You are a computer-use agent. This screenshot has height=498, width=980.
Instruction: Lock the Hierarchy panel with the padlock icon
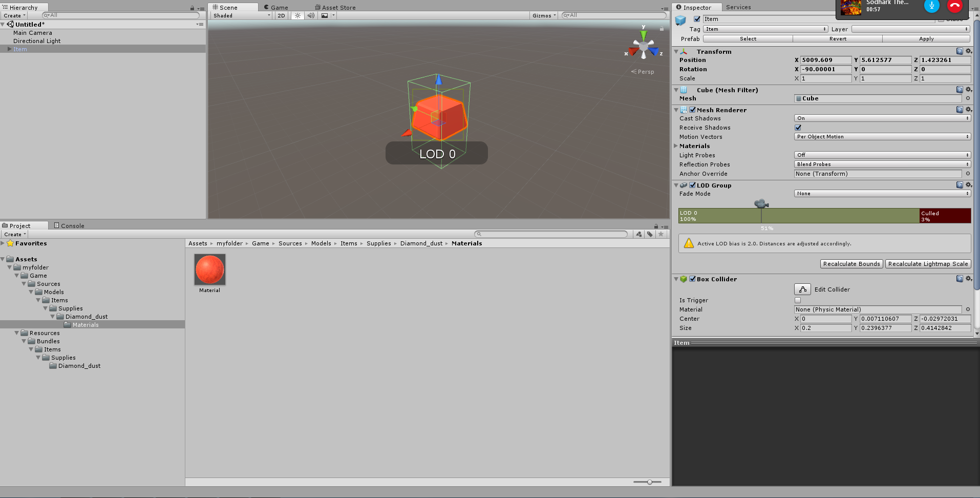tap(192, 8)
